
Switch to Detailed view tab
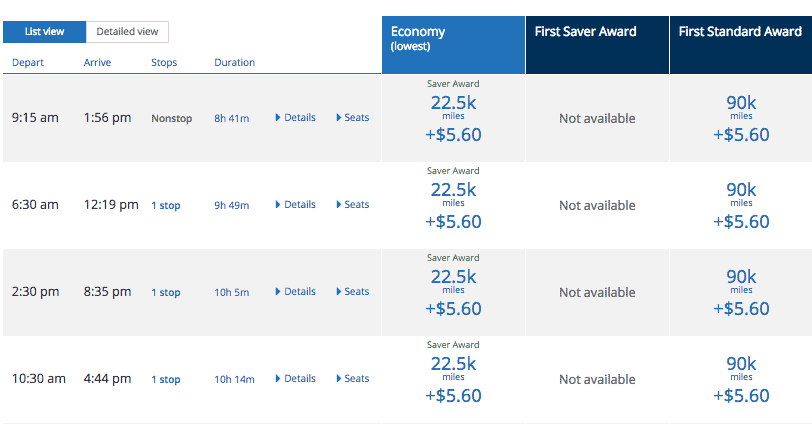pos(127,32)
